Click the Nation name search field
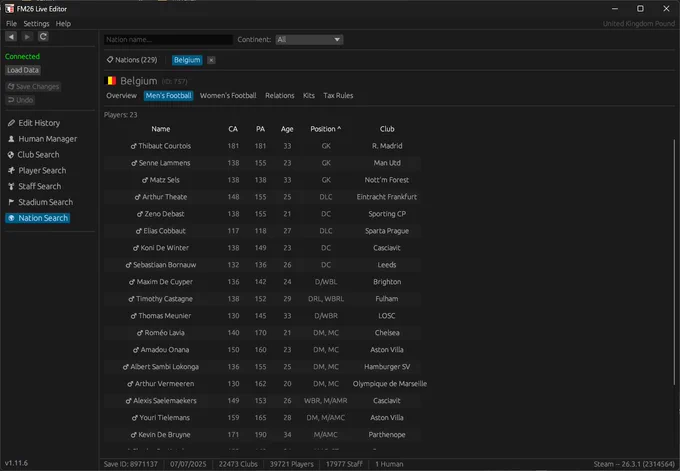Screen dimensions: 680x471 point(168,39)
